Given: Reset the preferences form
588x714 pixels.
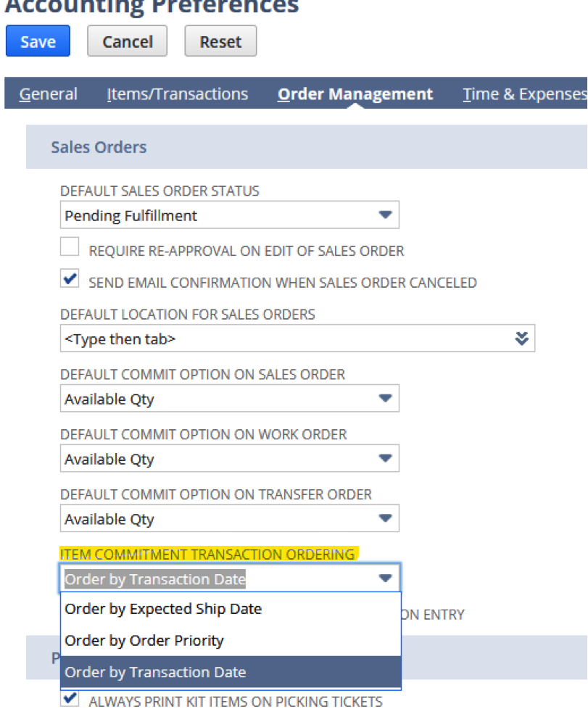Looking at the screenshot, I should click(x=220, y=41).
